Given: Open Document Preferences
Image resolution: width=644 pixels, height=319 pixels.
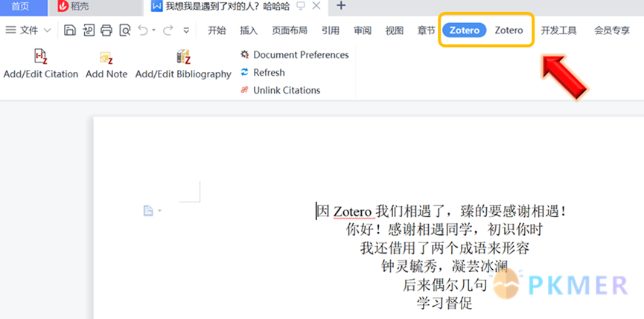Looking at the screenshot, I should click(x=295, y=55).
